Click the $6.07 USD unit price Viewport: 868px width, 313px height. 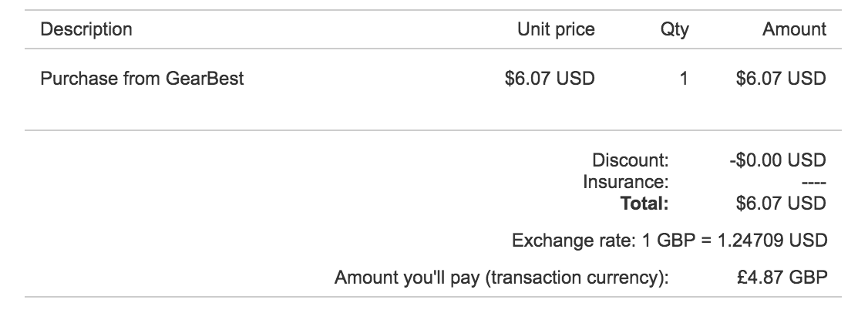(x=550, y=79)
